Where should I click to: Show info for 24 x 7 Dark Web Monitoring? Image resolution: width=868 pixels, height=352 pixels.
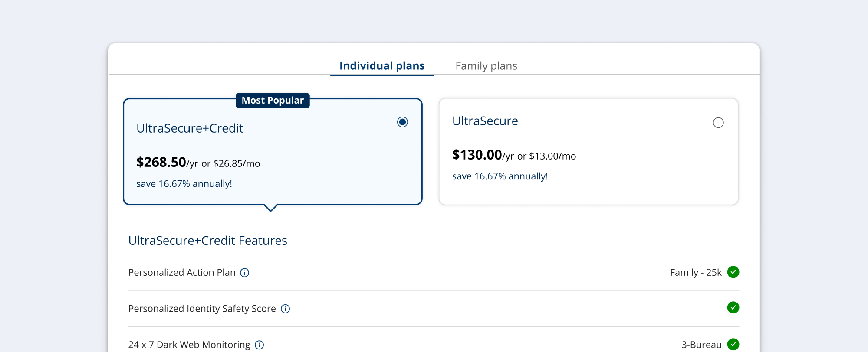[260, 345]
